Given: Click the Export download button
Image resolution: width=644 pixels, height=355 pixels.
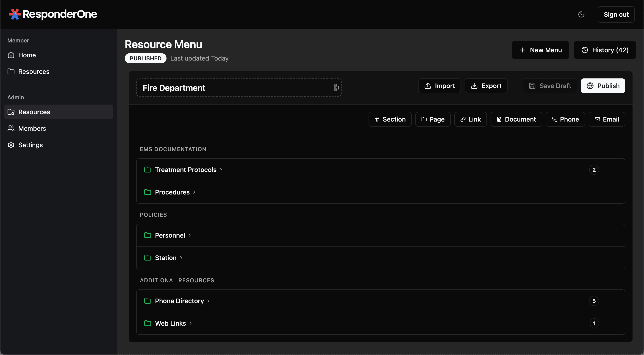Looking at the screenshot, I should (x=486, y=86).
